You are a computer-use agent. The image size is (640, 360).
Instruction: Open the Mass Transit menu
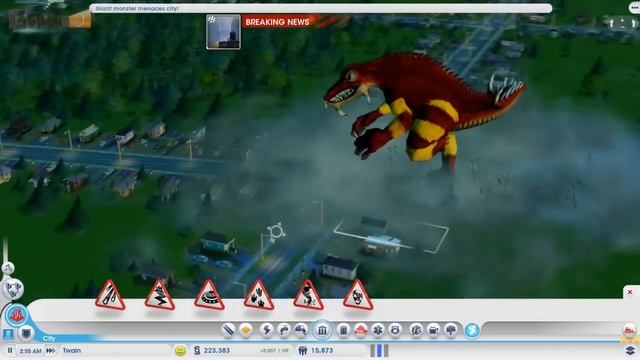(433, 330)
